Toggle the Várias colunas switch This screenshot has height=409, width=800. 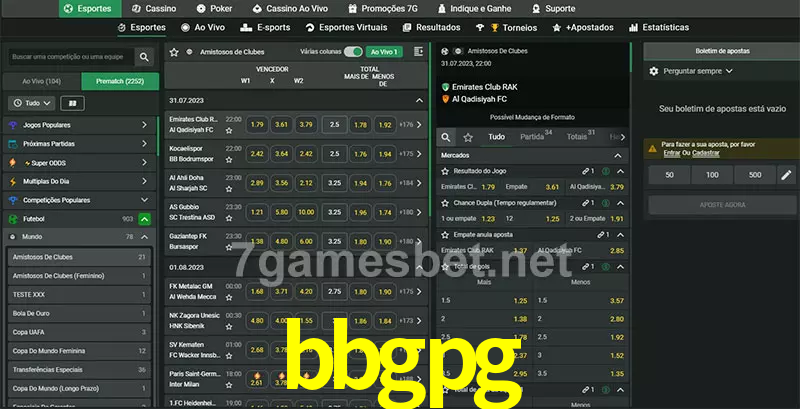pos(352,51)
